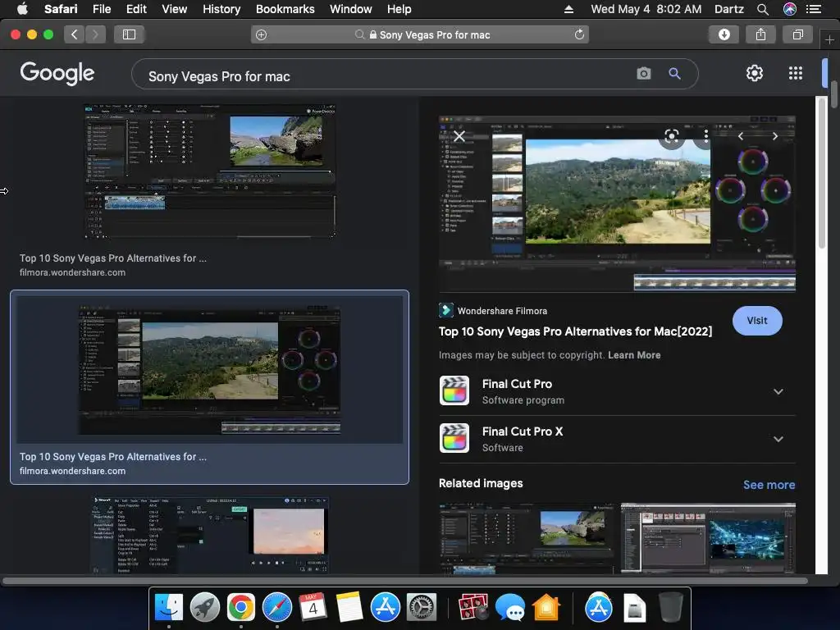Viewport: 840px width, 630px height.
Task: Open System Preferences from the Dock
Action: [422, 608]
